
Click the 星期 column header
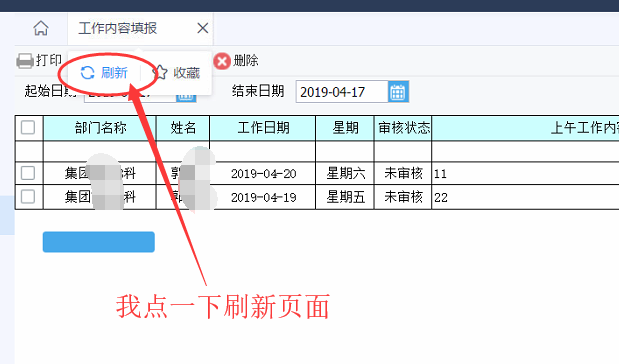tap(345, 128)
